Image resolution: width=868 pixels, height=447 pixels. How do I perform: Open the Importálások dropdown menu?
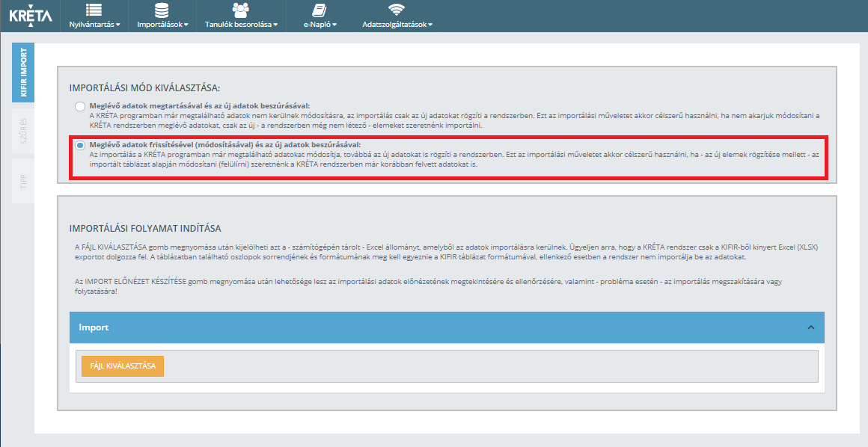(163, 25)
